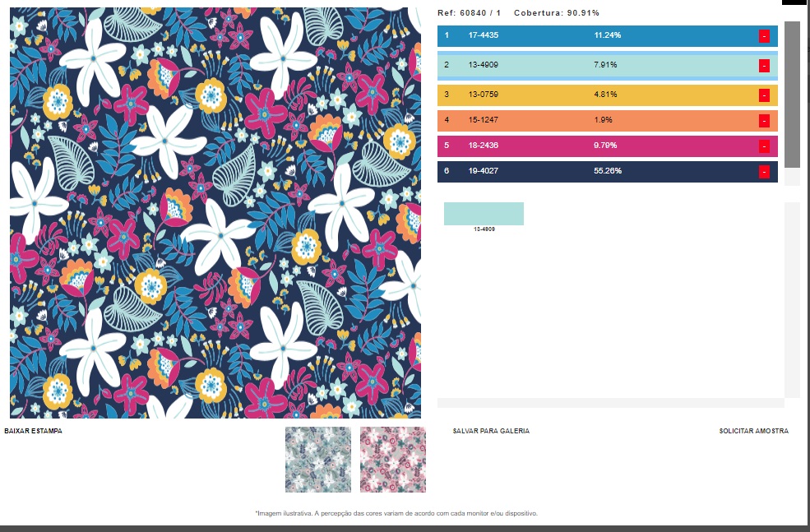The image size is (810, 532).
Task: Click Baixar Estampa to download the print
Action: point(33,431)
